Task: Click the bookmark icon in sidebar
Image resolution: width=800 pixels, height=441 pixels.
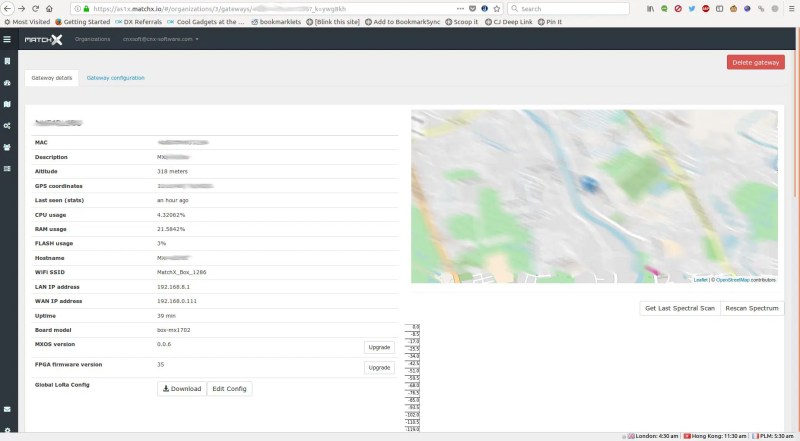Action: 7,62
